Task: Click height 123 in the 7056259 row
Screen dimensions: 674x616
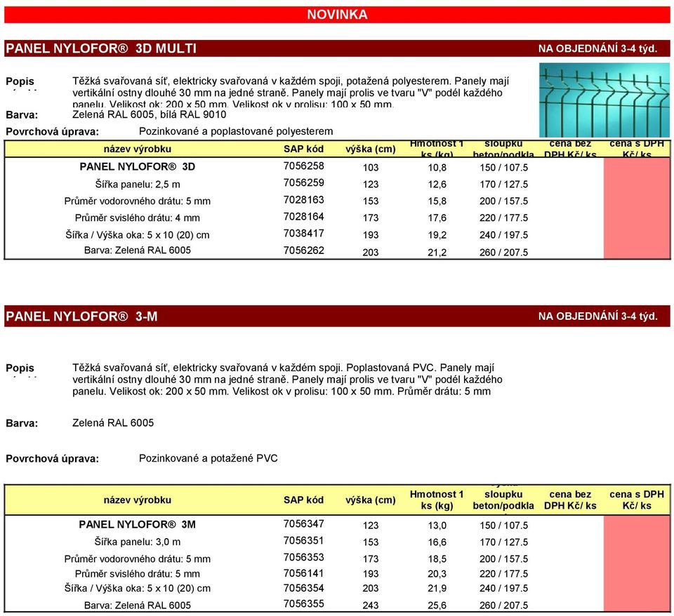Action: coord(371,185)
